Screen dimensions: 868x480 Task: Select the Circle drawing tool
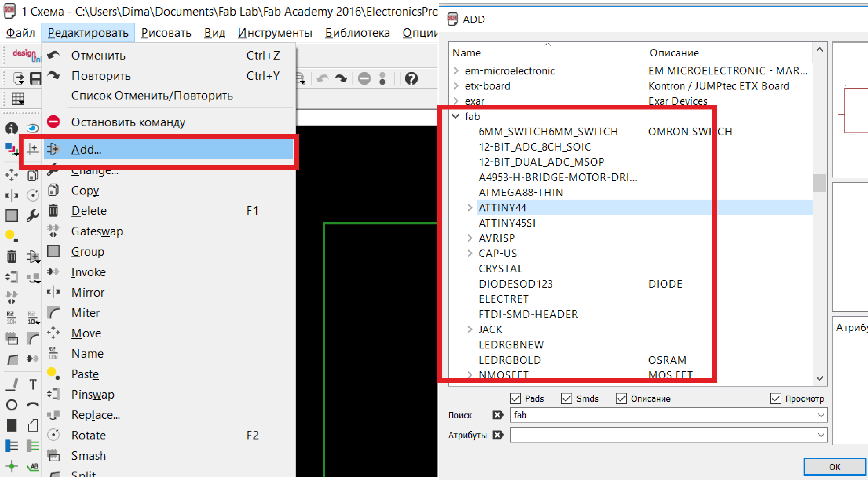coord(11,405)
